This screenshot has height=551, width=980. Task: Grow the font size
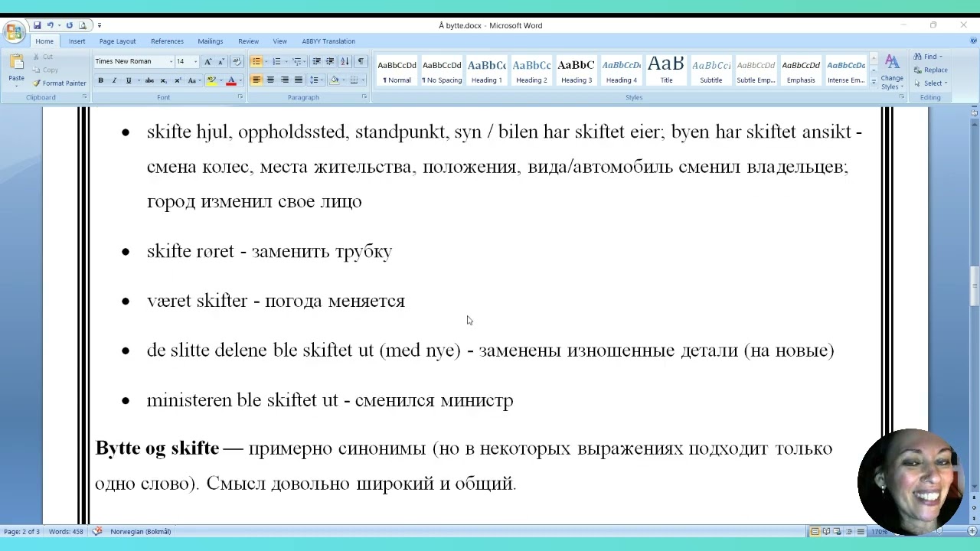pyautogui.click(x=207, y=61)
